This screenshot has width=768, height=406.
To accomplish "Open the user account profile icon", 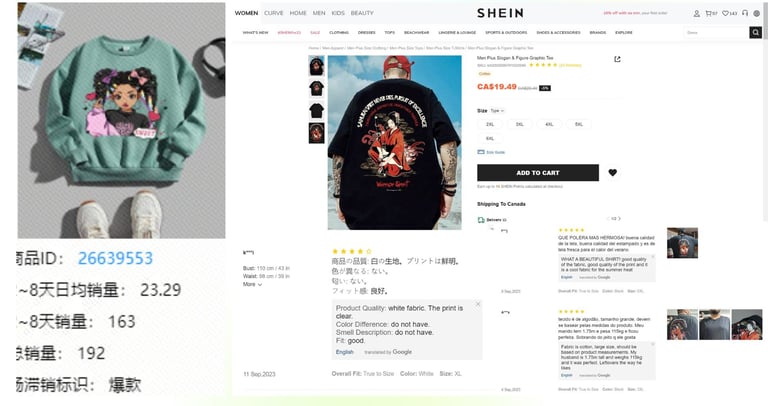I will point(696,13).
